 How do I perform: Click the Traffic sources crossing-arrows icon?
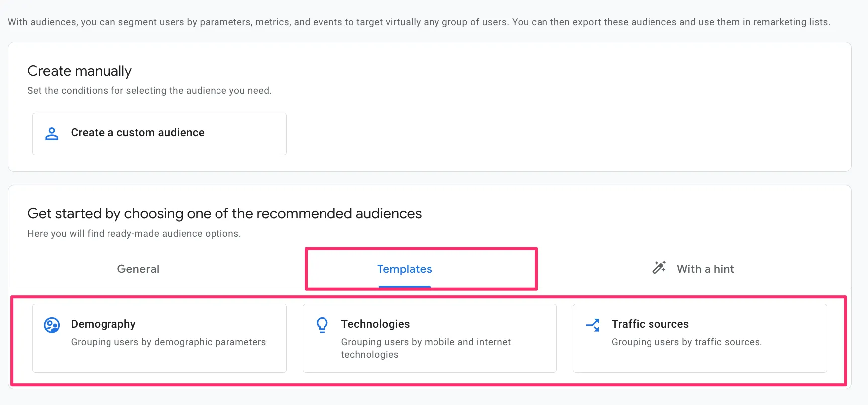pos(593,325)
